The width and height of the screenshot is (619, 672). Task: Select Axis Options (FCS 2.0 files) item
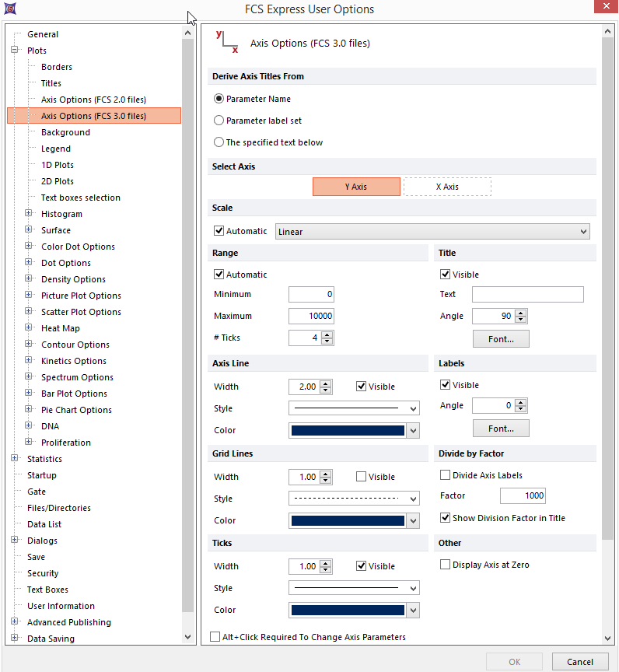pos(93,100)
